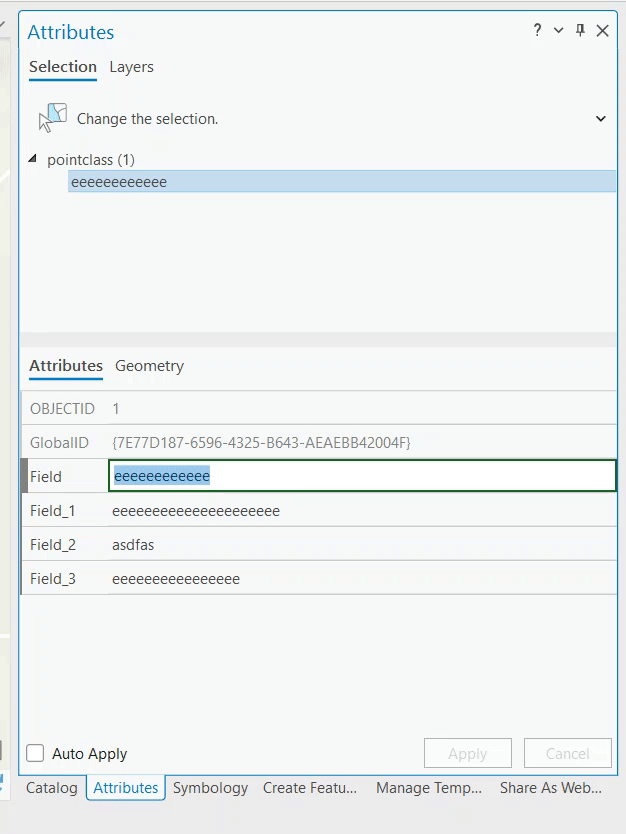Image resolution: width=626 pixels, height=834 pixels.
Task: Click the Cancel button
Action: tap(567, 754)
